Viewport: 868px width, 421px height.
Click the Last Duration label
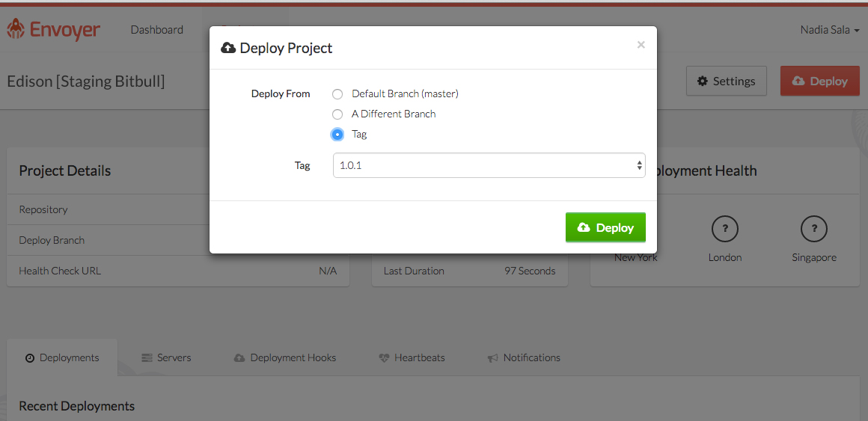click(414, 271)
